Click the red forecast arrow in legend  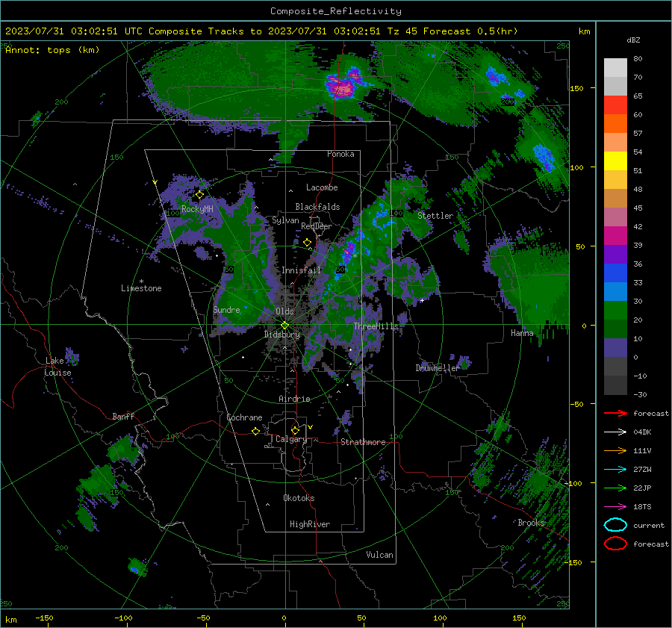[615, 413]
